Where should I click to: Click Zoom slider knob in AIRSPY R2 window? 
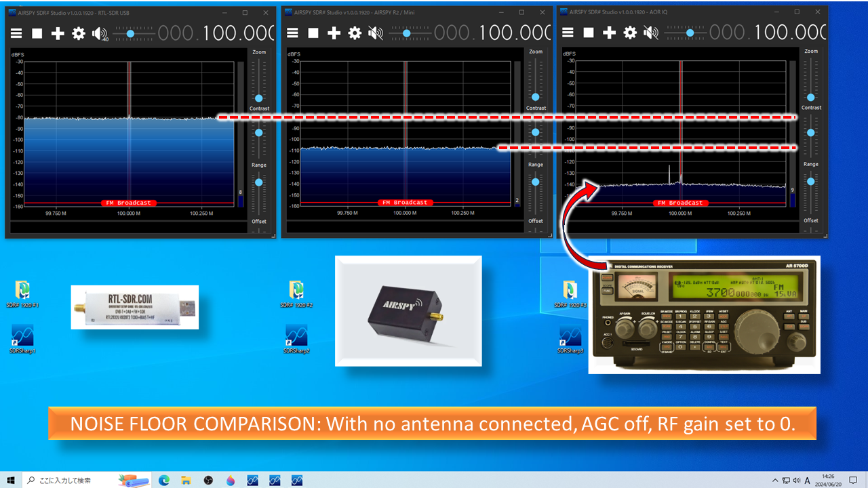pyautogui.click(x=536, y=97)
